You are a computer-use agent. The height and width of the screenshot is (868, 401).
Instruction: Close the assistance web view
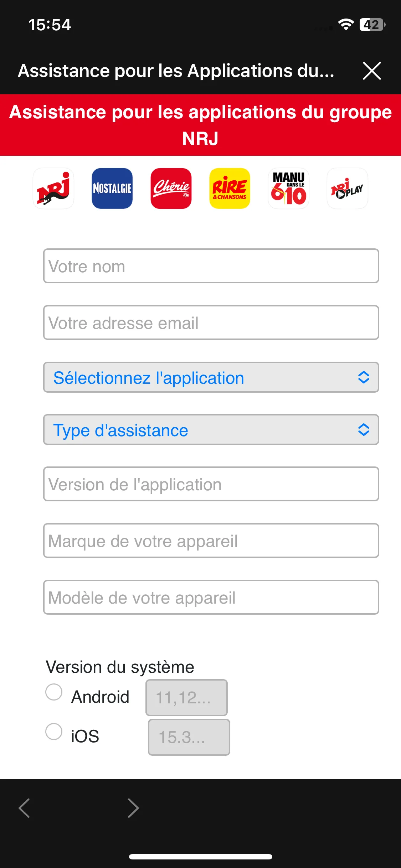pos(372,71)
